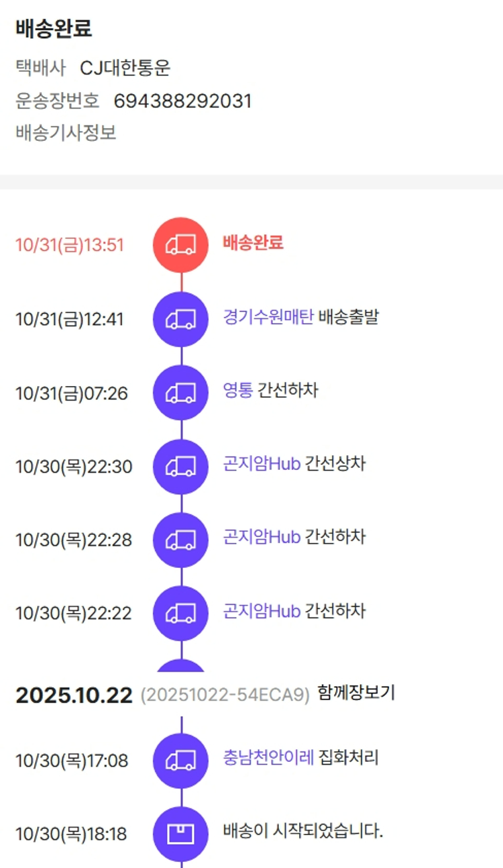Viewport: 503px width, 868px height.
Task: Click the 10/31(금)13:51 timestamp
Action: 70,245
